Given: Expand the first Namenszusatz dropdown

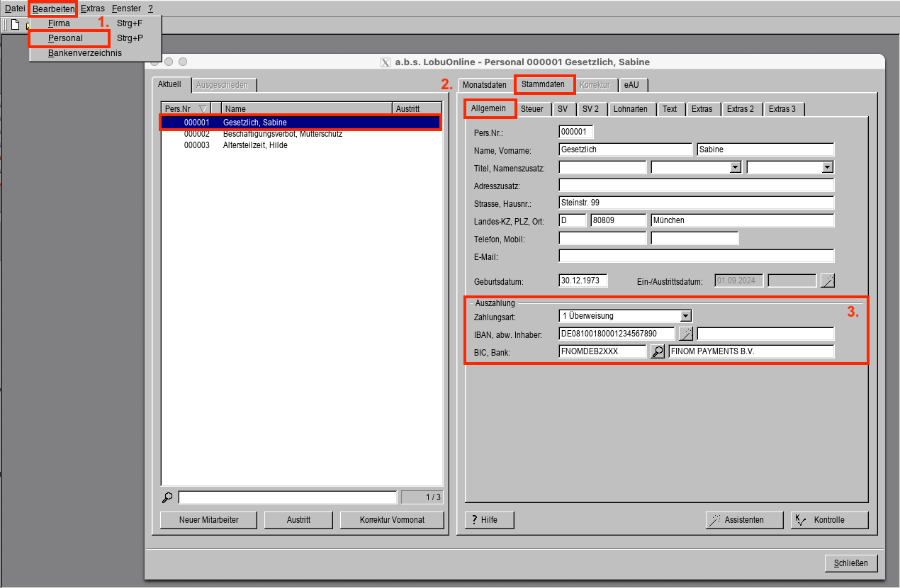Looking at the screenshot, I should (735, 168).
